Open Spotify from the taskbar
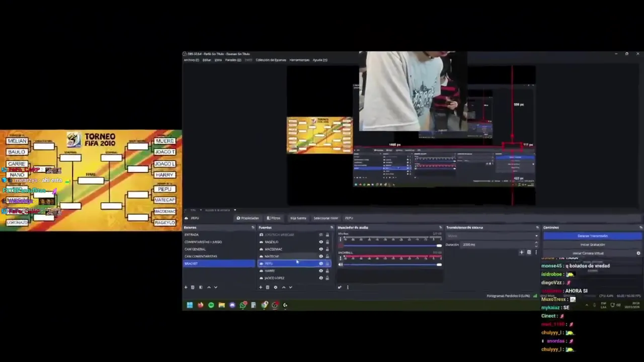The height and width of the screenshot is (362, 644). [x=211, y=305]
